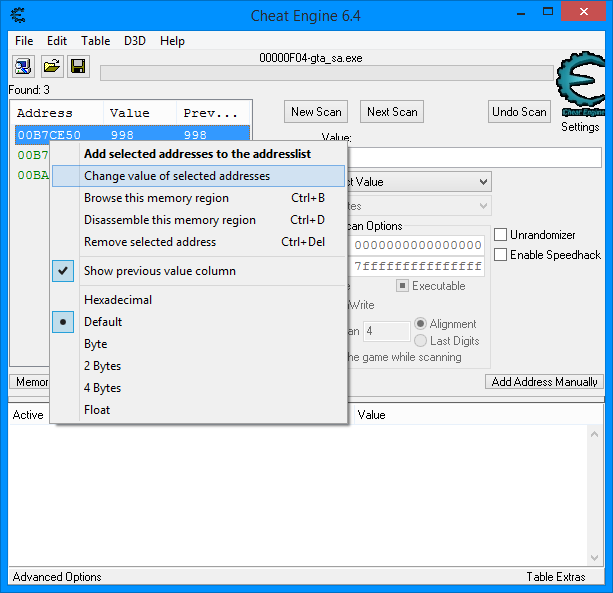Select Change value of selected addresses

tap(199, 176)
